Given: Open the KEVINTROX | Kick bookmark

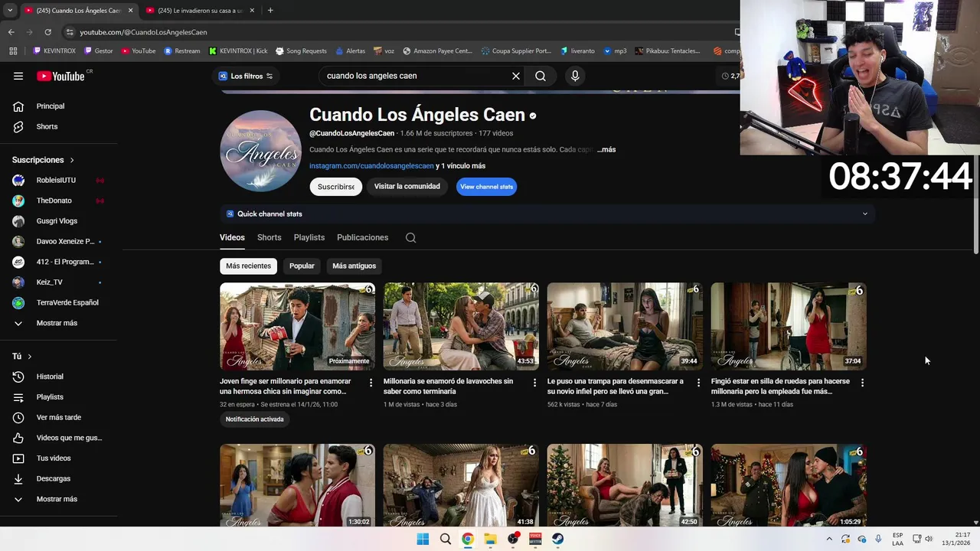Looking at the screenshot, I should pos(238,51).
